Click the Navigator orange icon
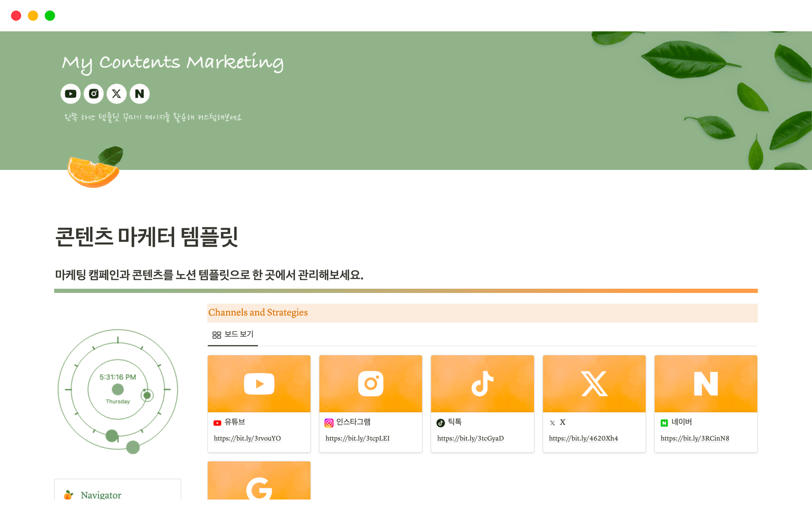The height and width of the screenshot is (508, 812). pos(68,494)
